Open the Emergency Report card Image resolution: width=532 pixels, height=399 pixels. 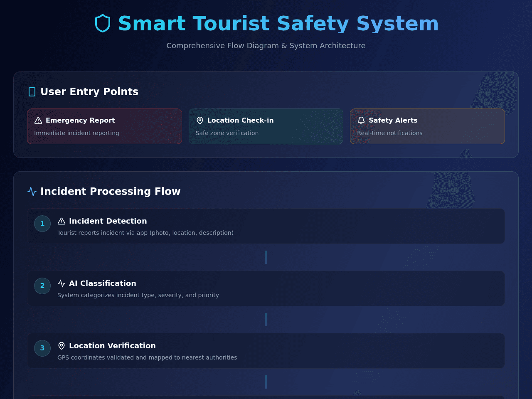click(x=104, y=126)
